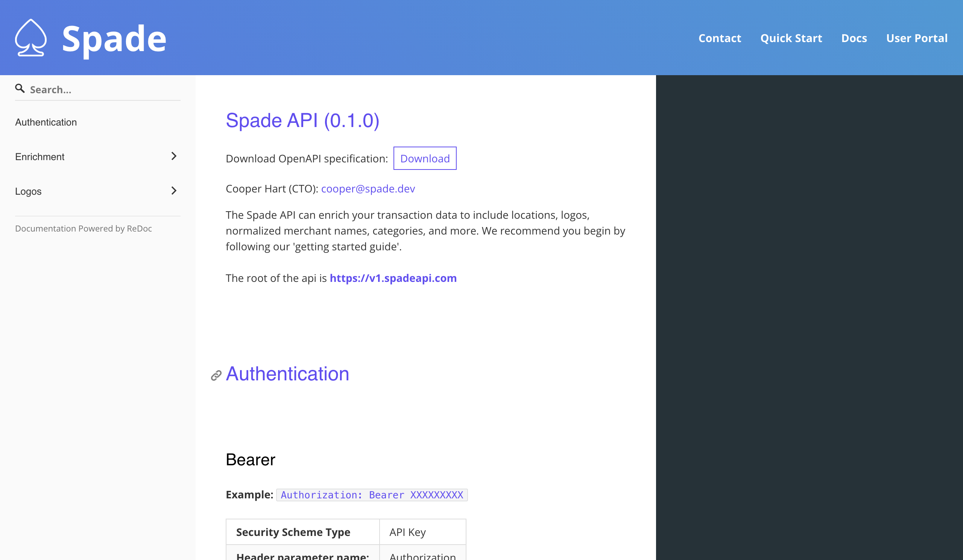Click the cooper@spade.dev email link
The width and height of the screenshot is (963, 560).
coord(368,189)
